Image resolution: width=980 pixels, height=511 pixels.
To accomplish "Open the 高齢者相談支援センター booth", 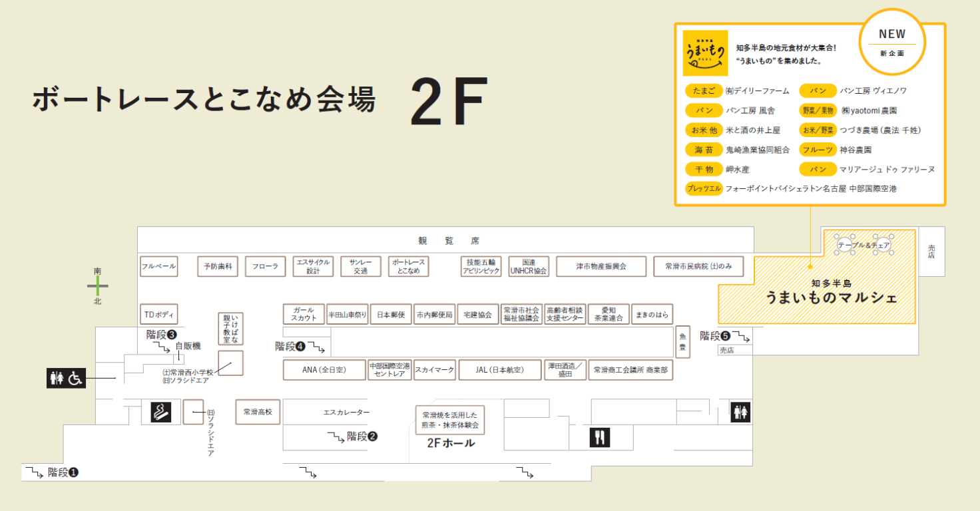I will [565, 314].
